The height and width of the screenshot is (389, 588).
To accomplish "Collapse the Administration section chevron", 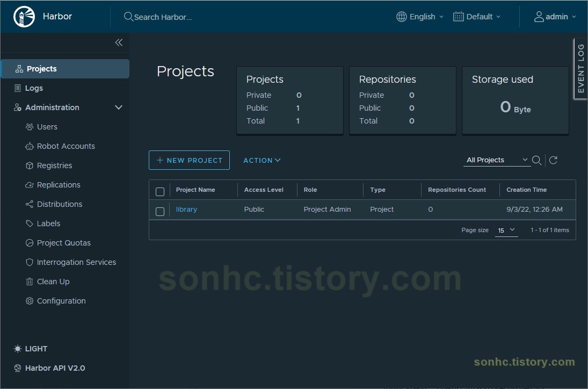I will click(119, 107).
